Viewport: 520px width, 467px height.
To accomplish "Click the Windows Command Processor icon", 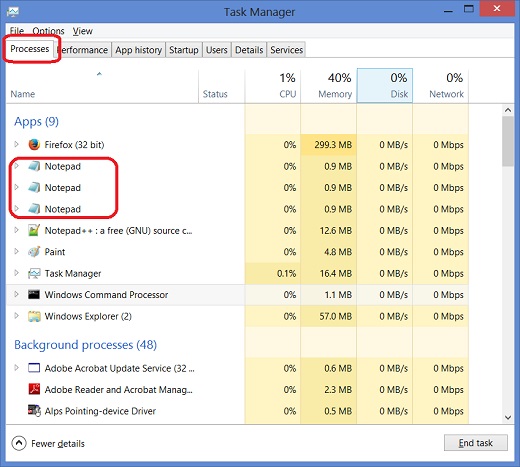I will pyautogui.click(x=34, y=295).
